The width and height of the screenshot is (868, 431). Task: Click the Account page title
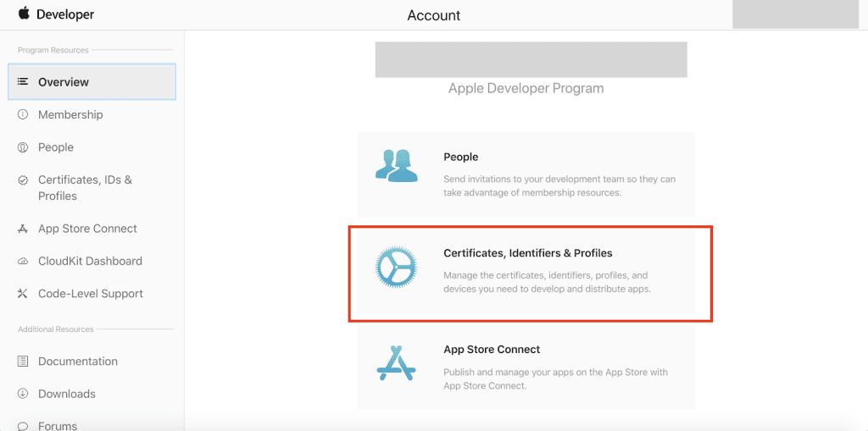pyautogui.click(x=434, y=15)
